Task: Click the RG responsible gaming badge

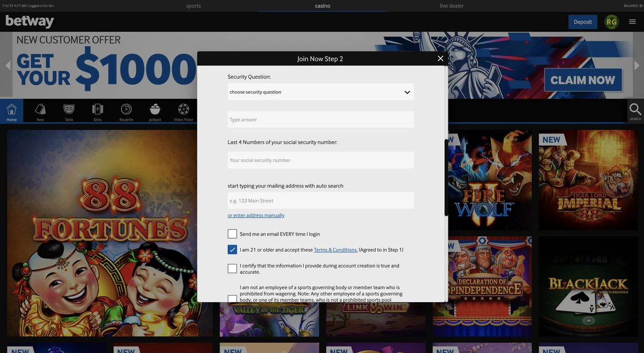Action: coord(612,22)
